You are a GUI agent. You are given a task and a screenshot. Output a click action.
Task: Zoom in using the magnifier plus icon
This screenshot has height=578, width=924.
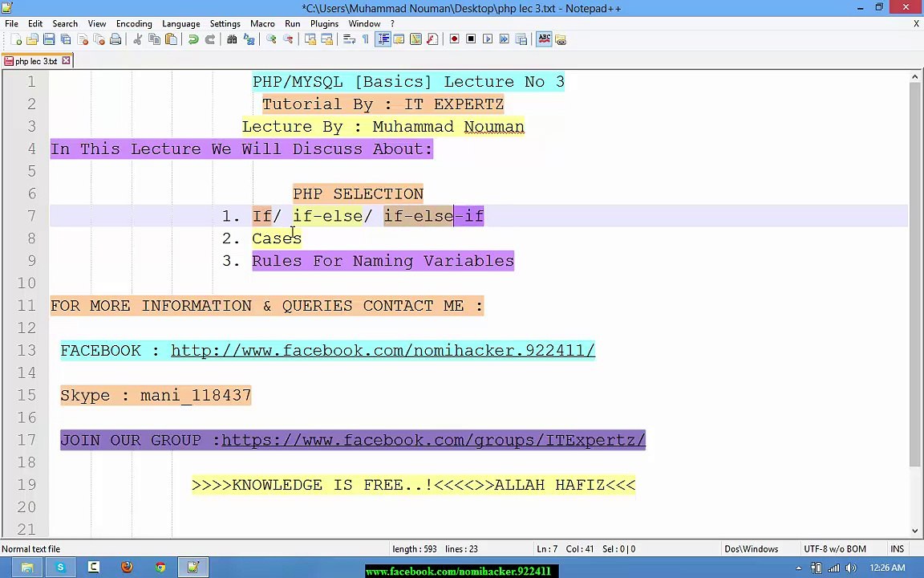pyautogui.click(x=270, y=39)
